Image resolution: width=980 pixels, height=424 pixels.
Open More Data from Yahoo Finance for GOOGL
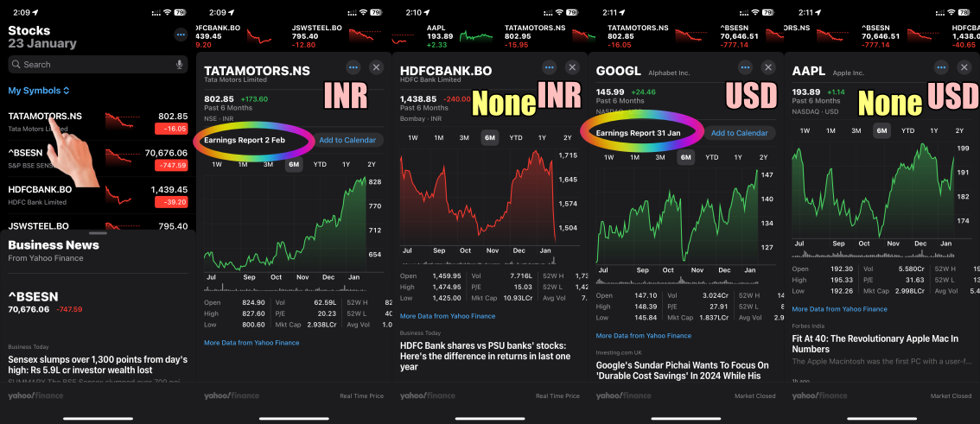644,335
